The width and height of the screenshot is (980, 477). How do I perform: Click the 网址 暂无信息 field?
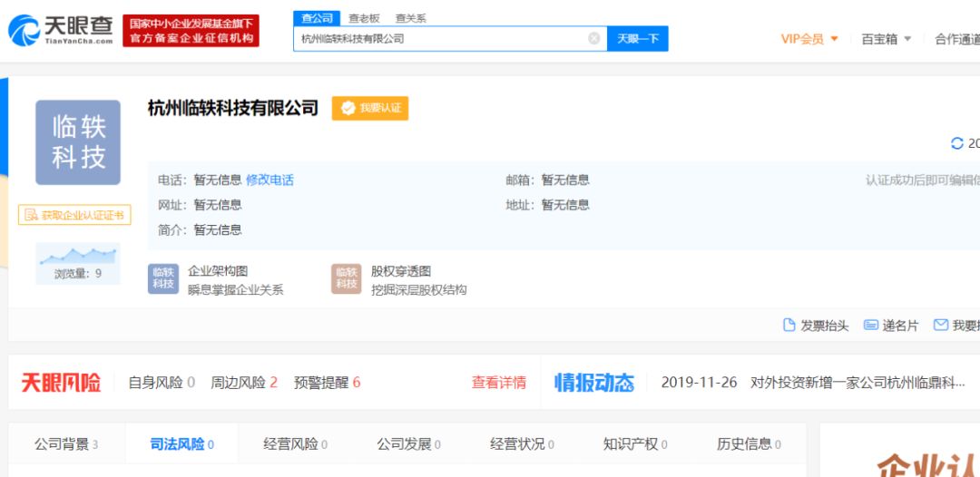200,205
